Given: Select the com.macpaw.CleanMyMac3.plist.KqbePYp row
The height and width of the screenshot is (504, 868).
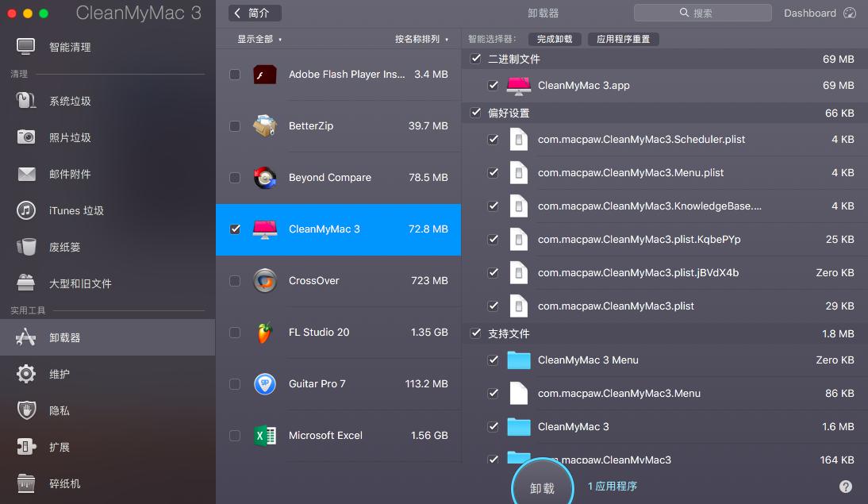Looking at the screenshot, I should pos(664,239).
